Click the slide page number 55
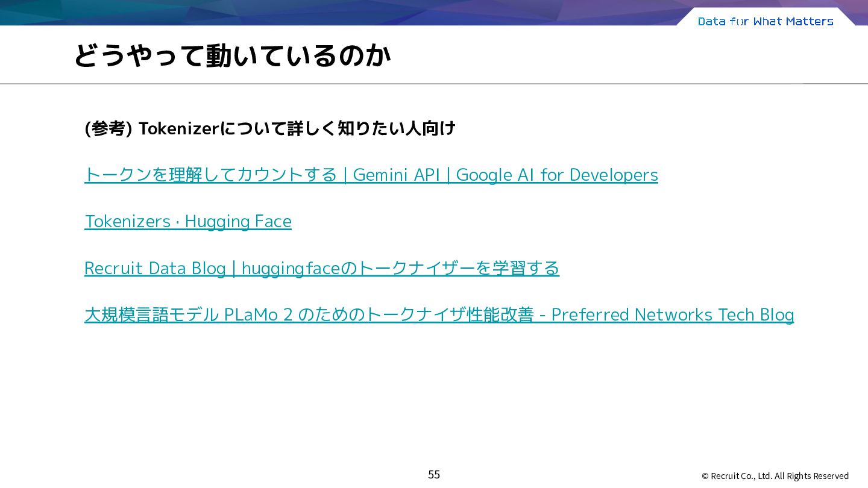Viewport: 868px width, 488px height. click(x=434, y=475)
